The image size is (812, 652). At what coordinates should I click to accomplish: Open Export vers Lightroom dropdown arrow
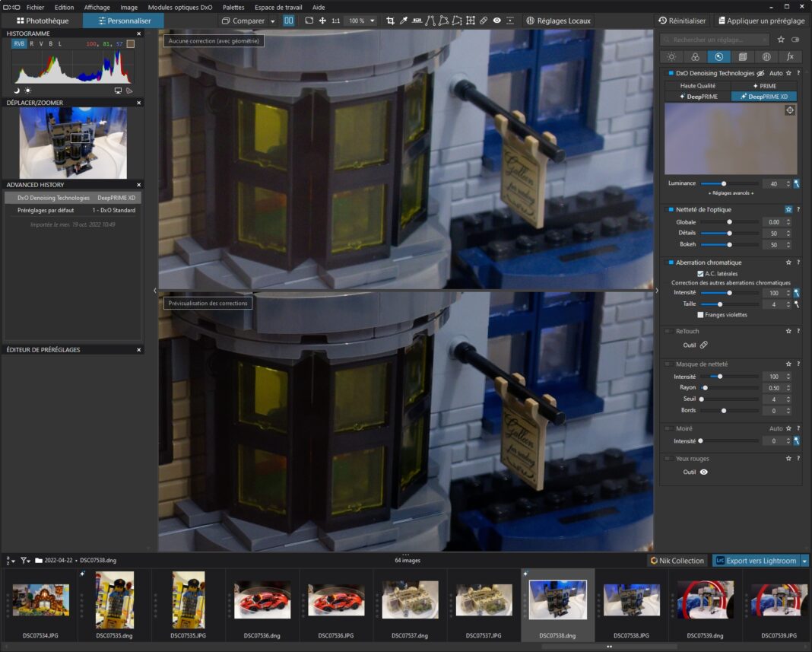(804, 561)
